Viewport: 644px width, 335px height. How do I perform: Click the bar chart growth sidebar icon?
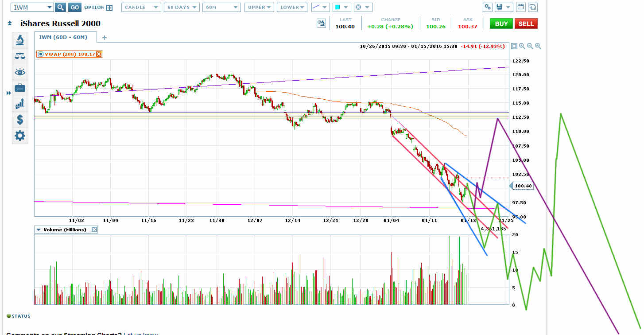tap(20, 104)
